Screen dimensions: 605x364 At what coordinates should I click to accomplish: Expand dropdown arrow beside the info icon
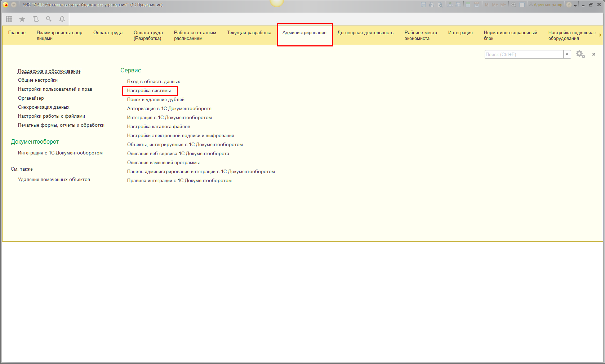(x=575, y=5)
